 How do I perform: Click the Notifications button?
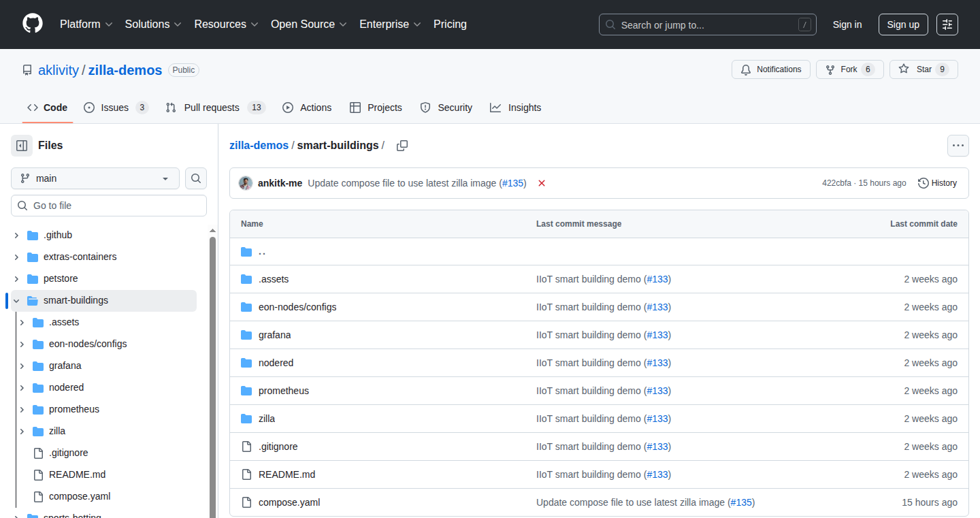click(x=771, y=69)
